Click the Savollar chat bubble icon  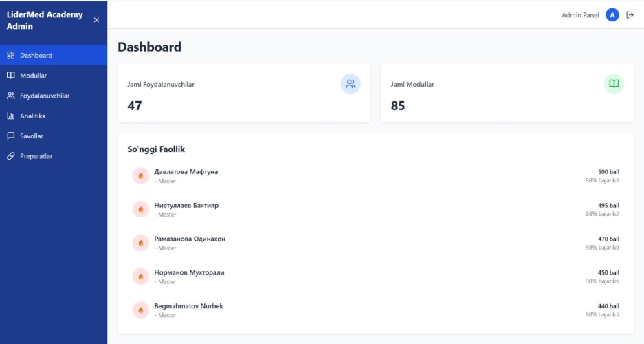(11, 136)
